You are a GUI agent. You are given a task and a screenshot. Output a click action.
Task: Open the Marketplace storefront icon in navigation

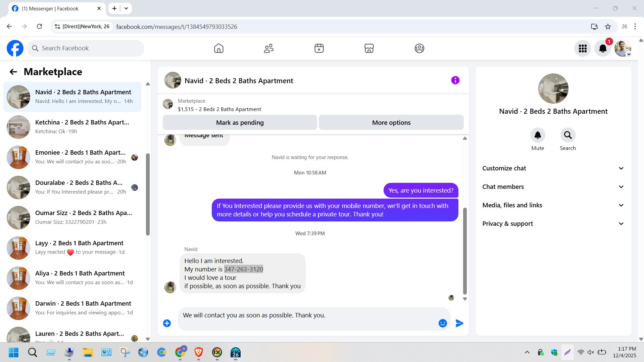coord(369,48)
